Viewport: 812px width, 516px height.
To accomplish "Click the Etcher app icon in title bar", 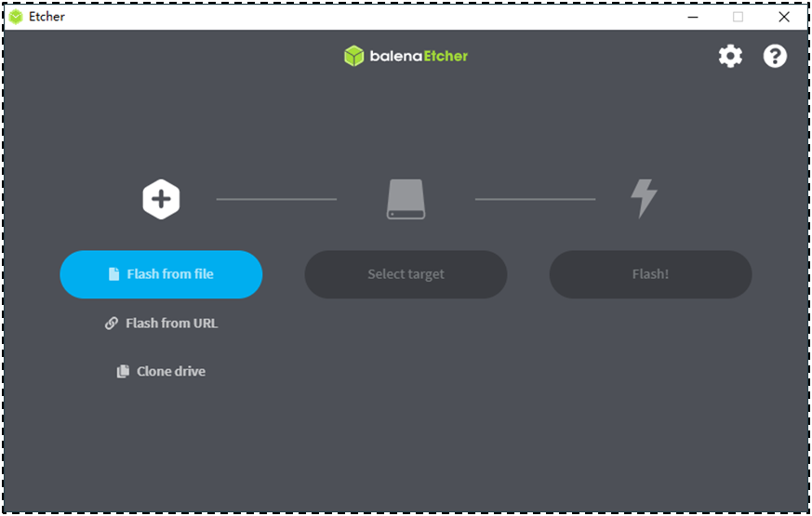I will tap(16, 17).
